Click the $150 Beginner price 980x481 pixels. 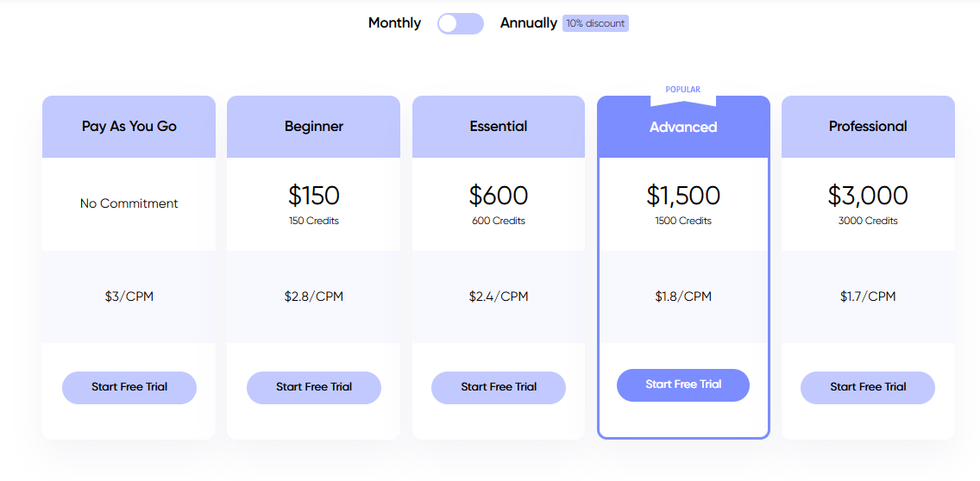314,196
